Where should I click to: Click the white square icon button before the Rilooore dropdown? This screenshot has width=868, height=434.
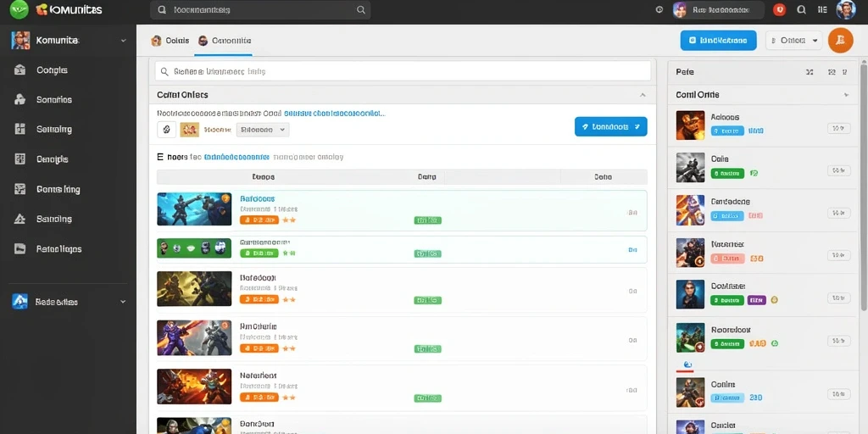coord(167,130)
